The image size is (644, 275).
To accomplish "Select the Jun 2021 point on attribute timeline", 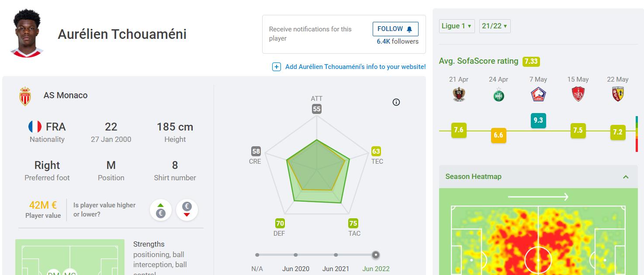I will click(x=336, y=255).
